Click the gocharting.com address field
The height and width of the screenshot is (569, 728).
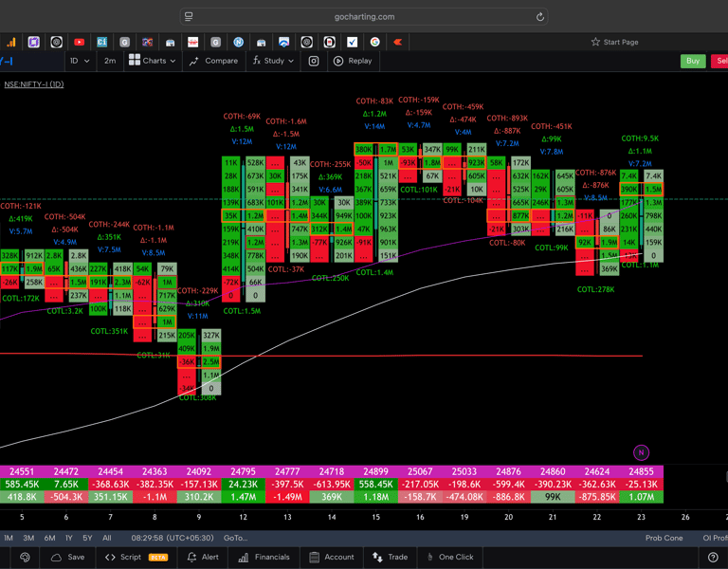click(x=364, y=17)
